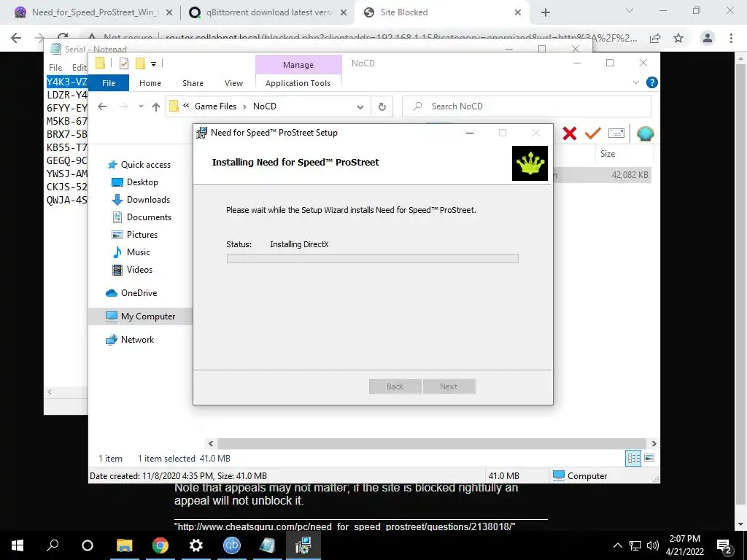Switch to details view icon in Explorer status bar

point(633,458)
